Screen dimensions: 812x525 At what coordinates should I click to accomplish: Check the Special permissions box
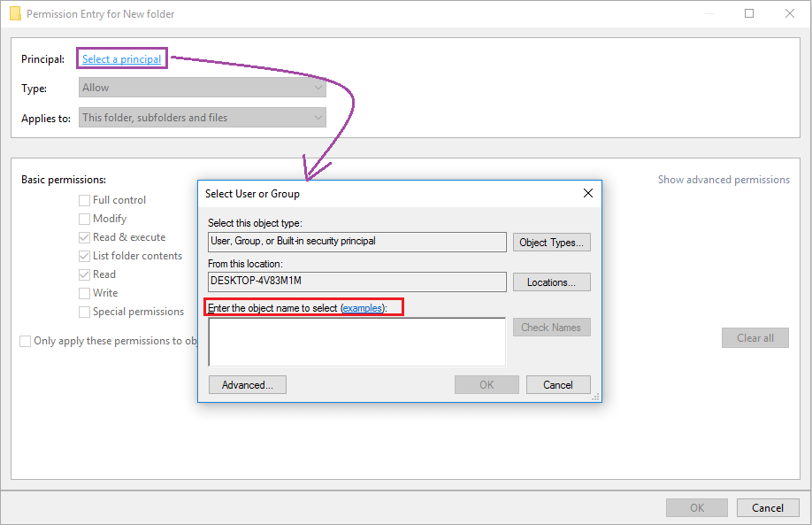pyautogui.click(x=85, y=312)
